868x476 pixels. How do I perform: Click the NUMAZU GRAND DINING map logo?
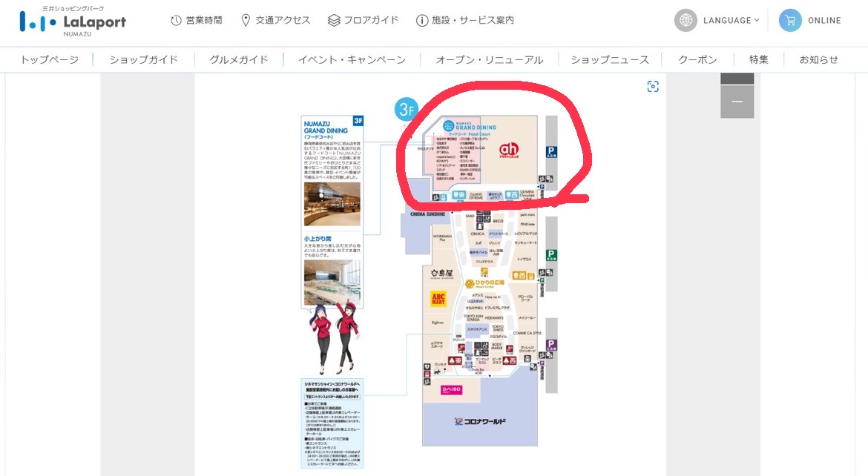[x=470, y=125]
